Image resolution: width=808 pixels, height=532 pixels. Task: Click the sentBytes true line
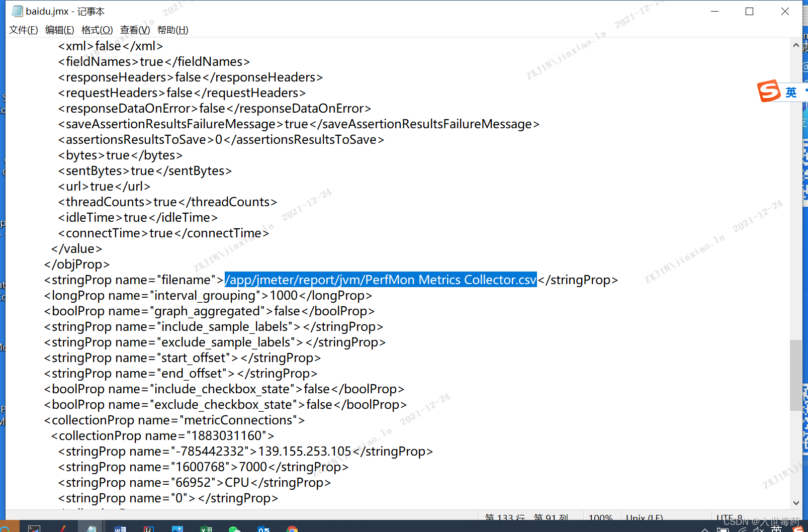[x=145, y=171]
